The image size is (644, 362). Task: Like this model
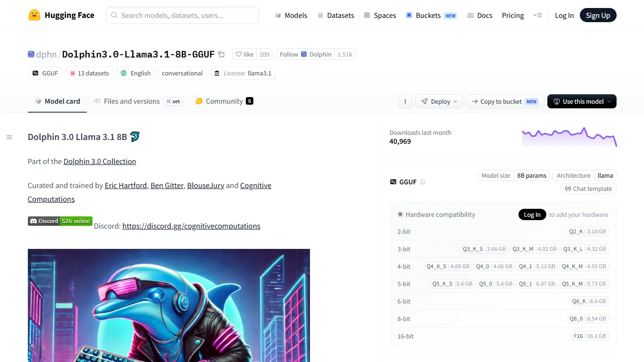(x=245, y=54)
